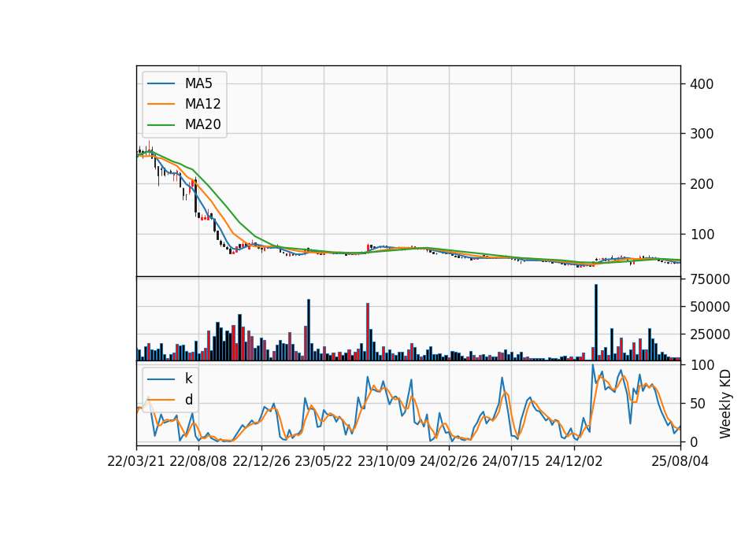Click the green MA20 legend line sample

click(161, 125)
